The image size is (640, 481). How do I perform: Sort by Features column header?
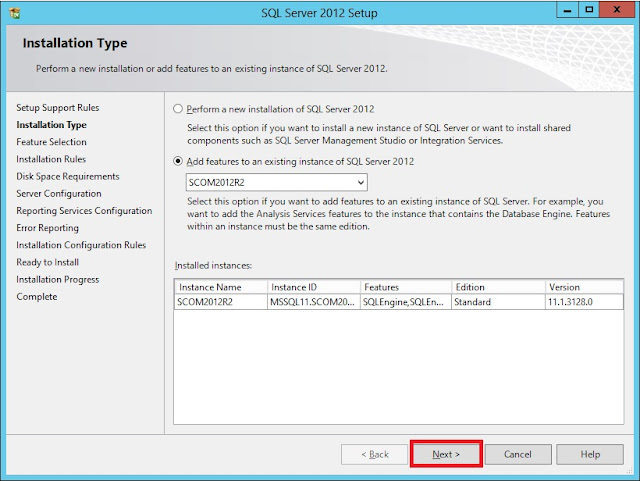tap(406, 287)
